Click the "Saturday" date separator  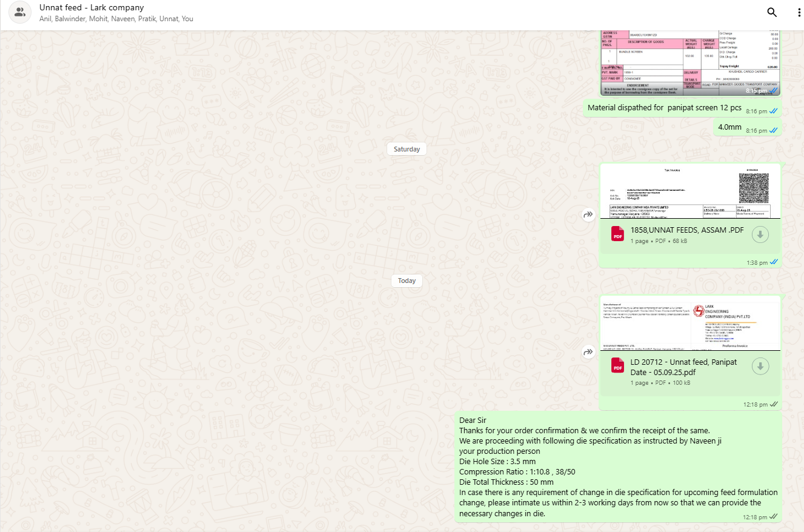point(407,149)
